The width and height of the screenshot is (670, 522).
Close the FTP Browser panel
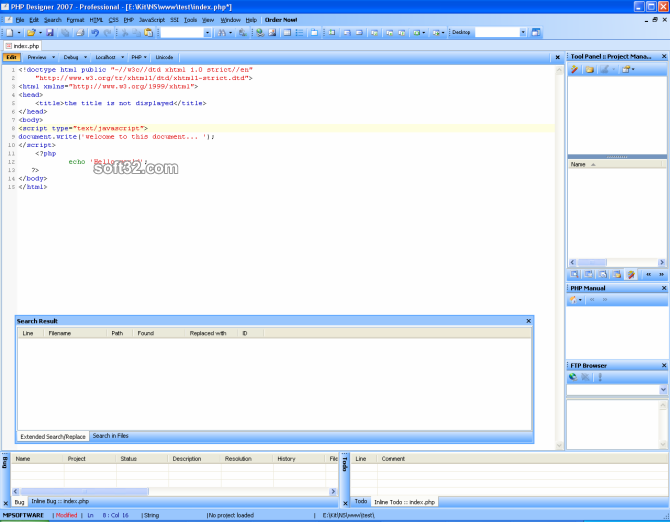pyautogui.click(x=664, y=365)
